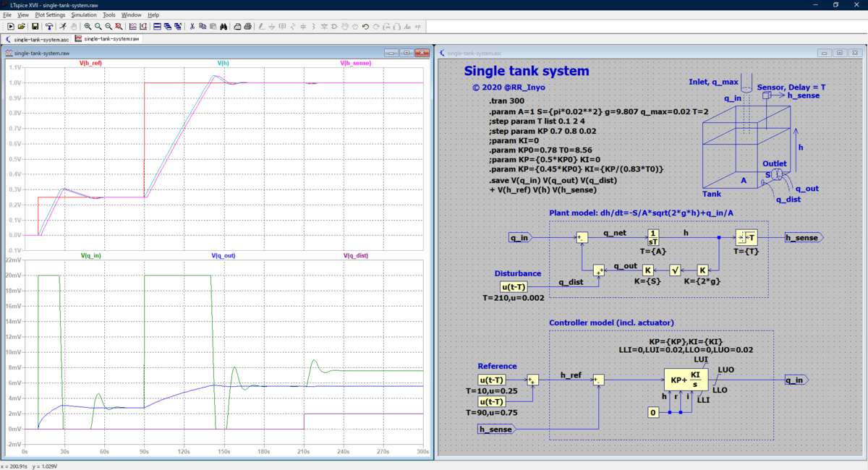Select the Zoom In magnifier tool
Viewport: 868px width, 470px height.
(x=88, y=27)
